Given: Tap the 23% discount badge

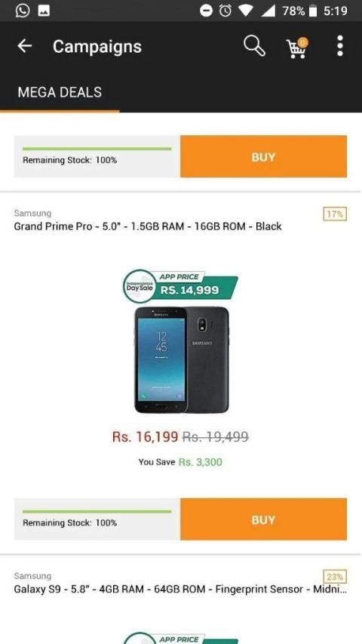Looking at the screenshot, I should pos(335,577).
